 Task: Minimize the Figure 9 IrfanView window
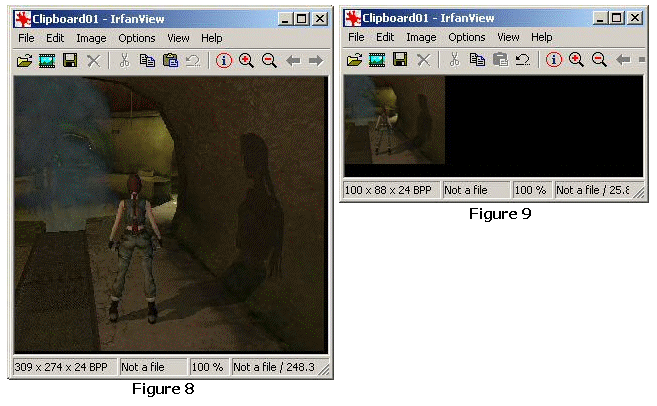(x=600, y=18)
